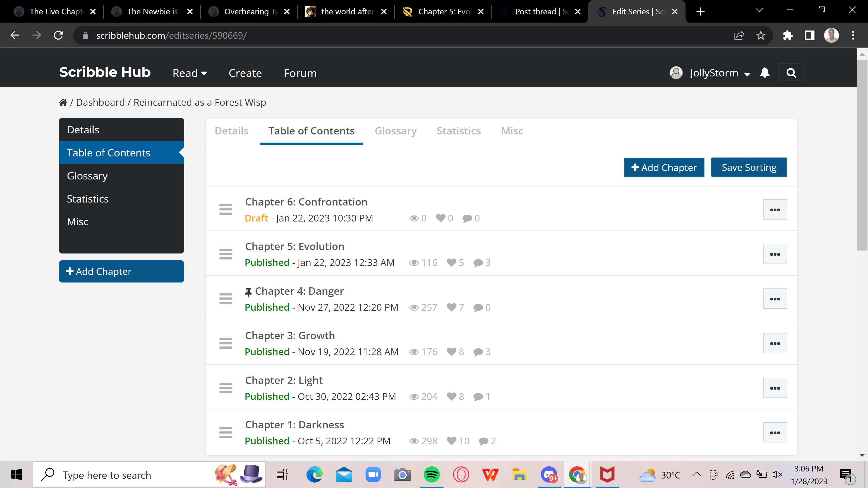Open Chrome extensions puzzle icon
Viewport: 868px width, 488px height.
[x=787, y=35]
